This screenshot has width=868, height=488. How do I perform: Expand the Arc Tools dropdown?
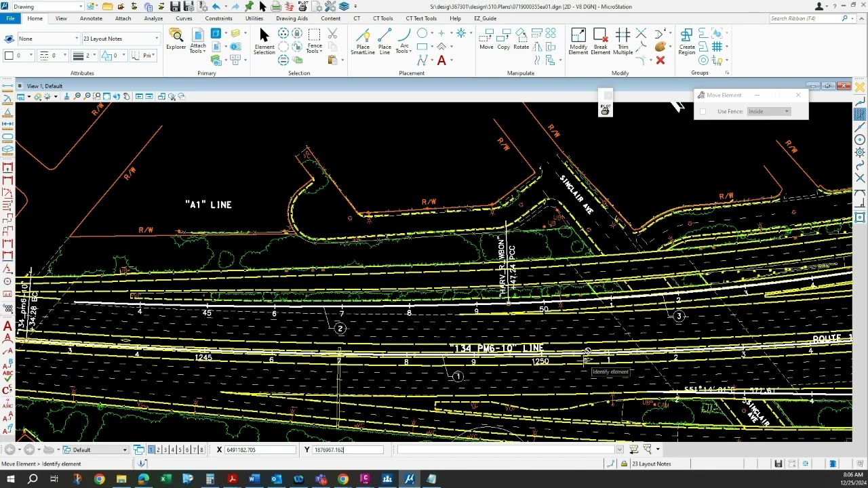tap(404, 41)
